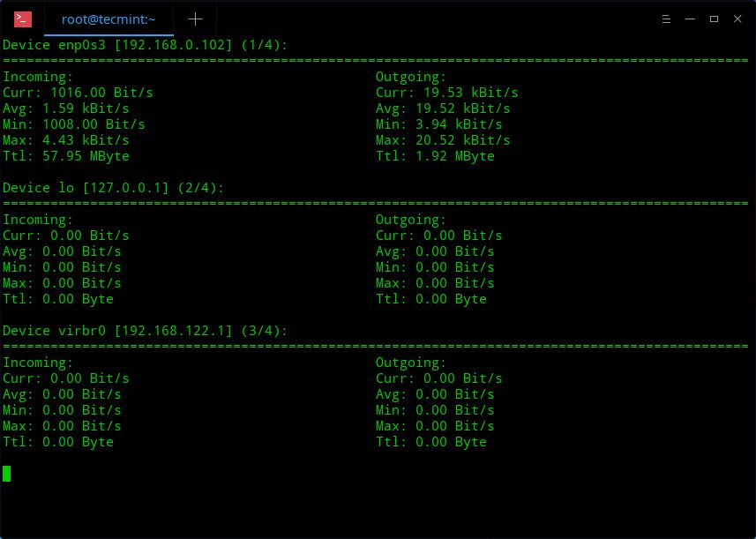Click the red terminal app icon
This screenshot has width=756, height=539.
coord(23,19)
